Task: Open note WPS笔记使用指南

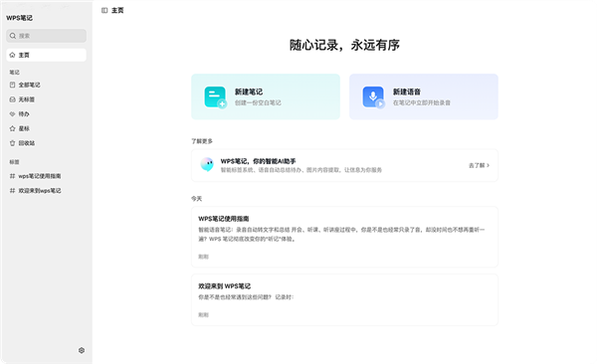Action: click(x=344, y=237)
